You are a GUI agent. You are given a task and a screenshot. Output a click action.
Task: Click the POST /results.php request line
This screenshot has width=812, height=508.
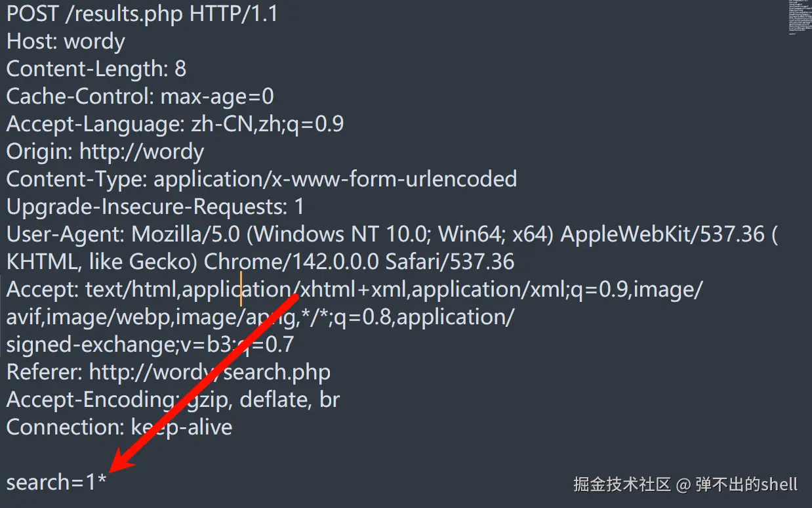point(142,14)
